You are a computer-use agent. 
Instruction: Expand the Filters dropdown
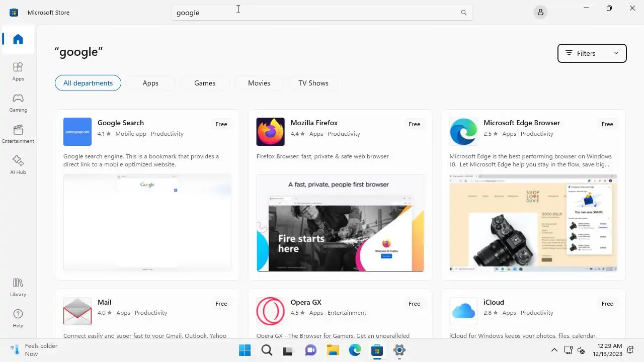pos(592,53)
